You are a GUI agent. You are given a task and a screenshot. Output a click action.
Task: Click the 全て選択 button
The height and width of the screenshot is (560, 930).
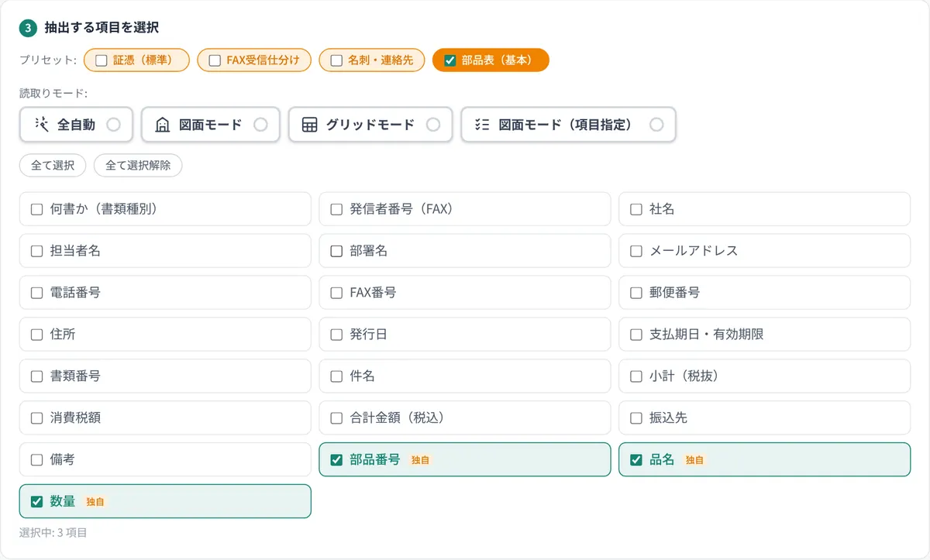click(53, 166)
